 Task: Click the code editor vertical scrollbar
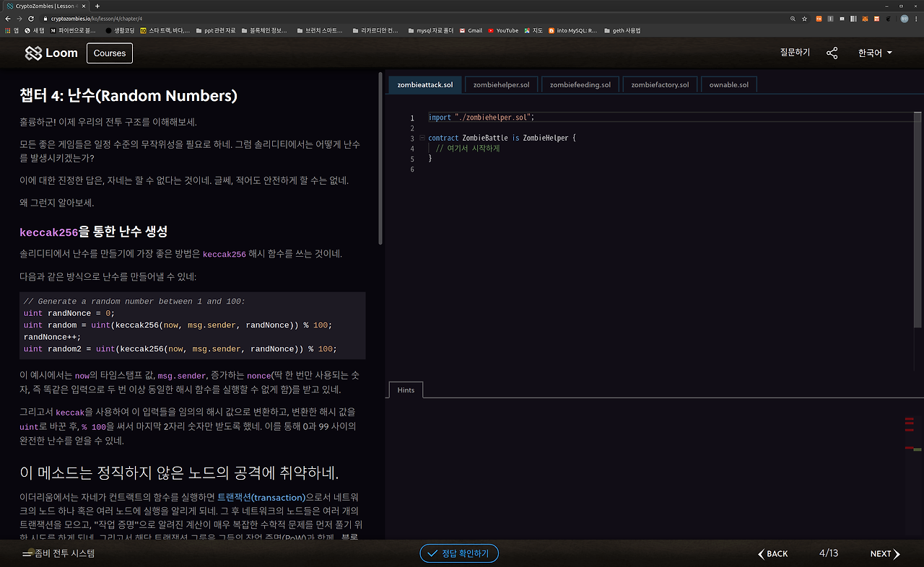click(918, 220)
